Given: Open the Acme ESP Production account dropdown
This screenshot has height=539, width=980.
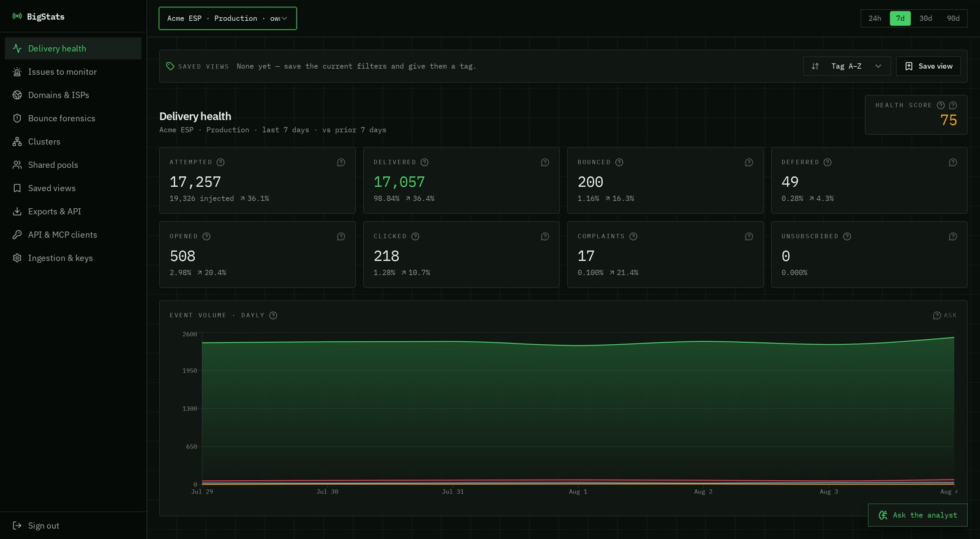Looking at the screenshot, I should [x=228, y=18].
